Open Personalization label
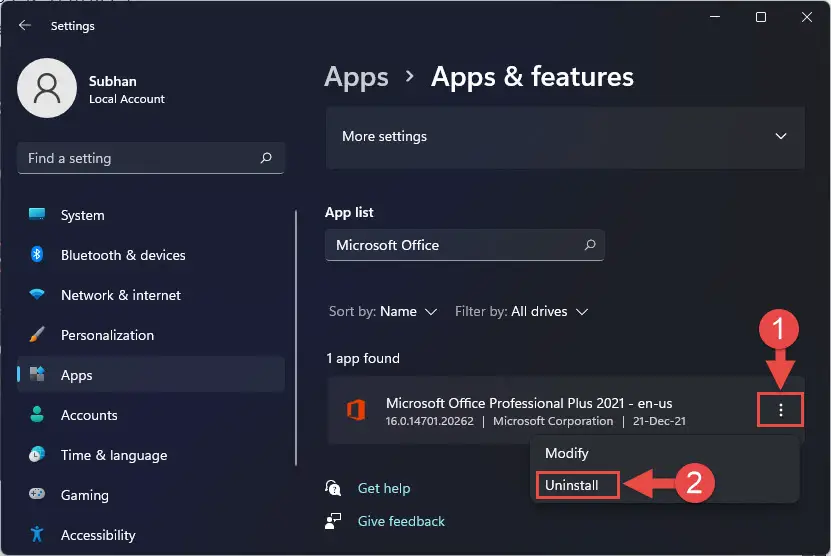 click(108, 335)
